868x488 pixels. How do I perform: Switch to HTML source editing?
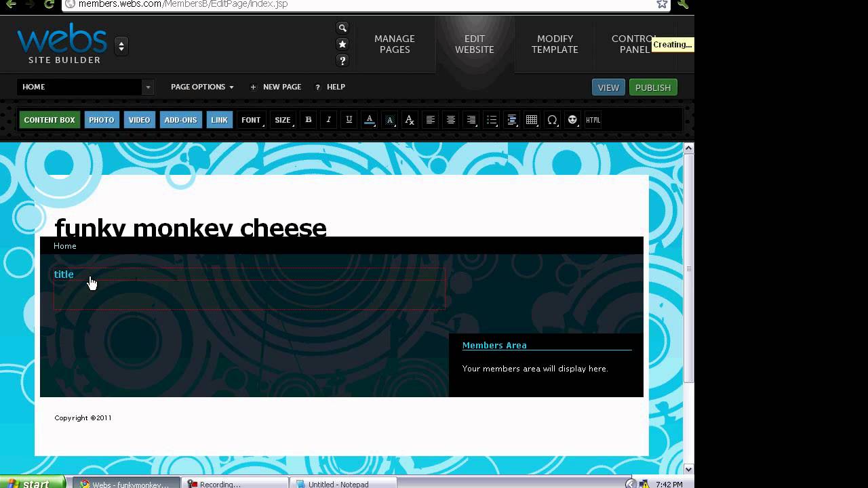[593, 120]
